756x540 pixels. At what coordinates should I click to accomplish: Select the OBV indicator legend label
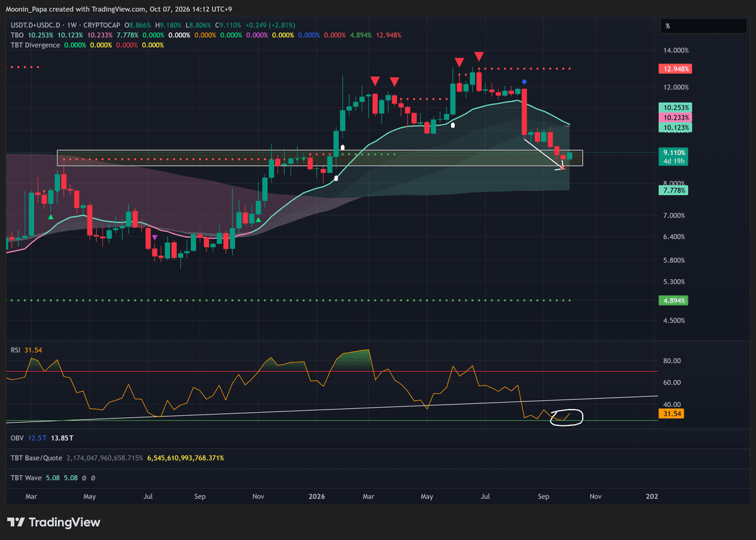tap(17, 437)
